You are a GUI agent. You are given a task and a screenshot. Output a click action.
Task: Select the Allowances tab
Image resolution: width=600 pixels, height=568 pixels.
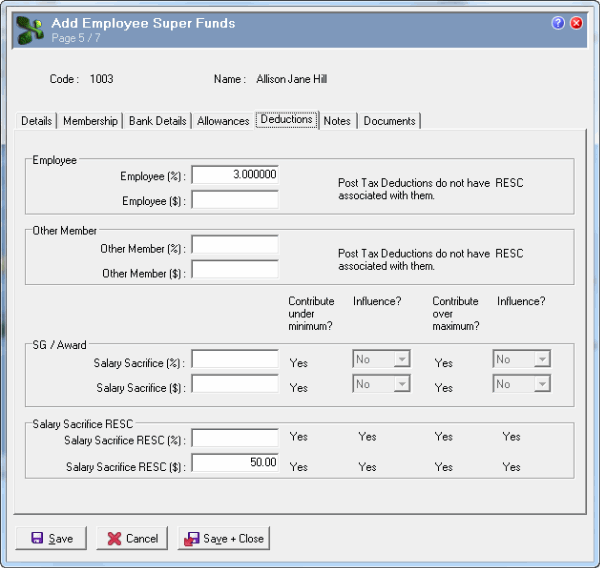[x=223, y=121]
